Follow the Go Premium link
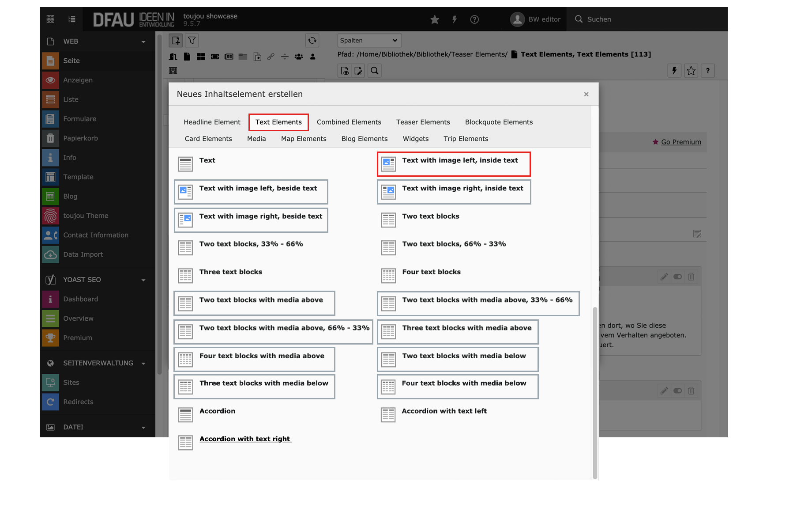This screenshot has height=508, width=812. coord(681,142)
